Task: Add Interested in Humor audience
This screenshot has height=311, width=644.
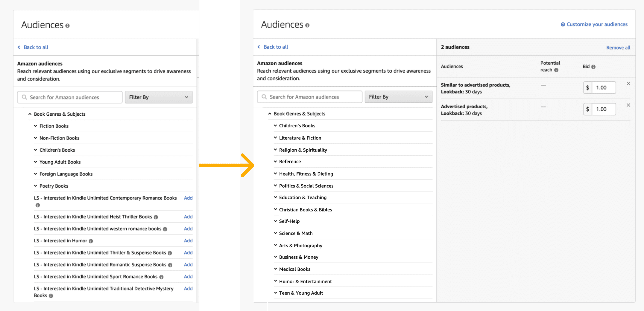Action: pyautogui.click(x=188, y=241)
